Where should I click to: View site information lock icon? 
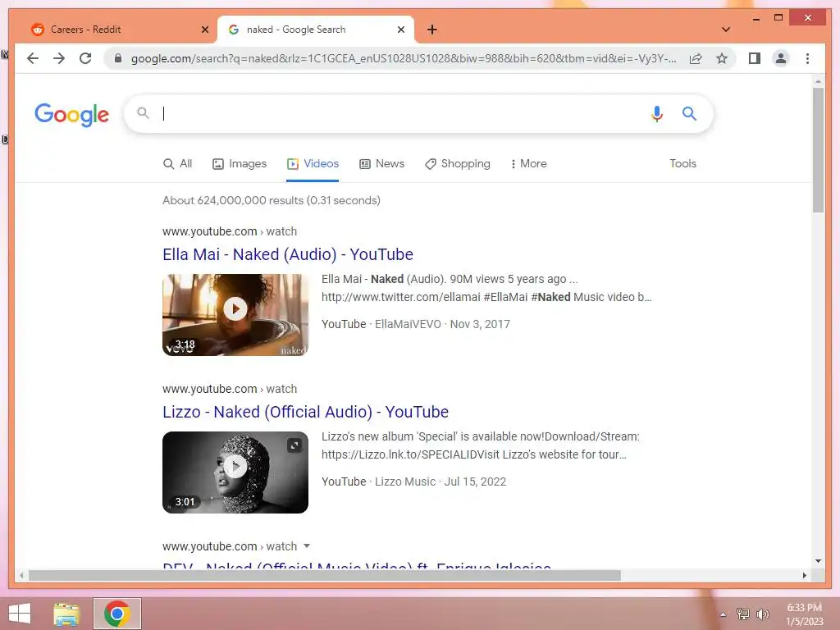click(x=118, y=58)
